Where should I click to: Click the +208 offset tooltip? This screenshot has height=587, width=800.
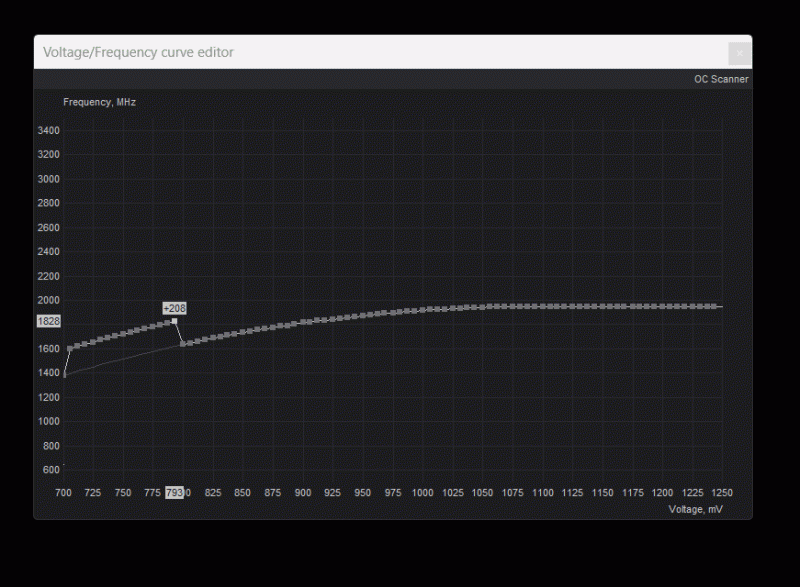coord(174,309)
